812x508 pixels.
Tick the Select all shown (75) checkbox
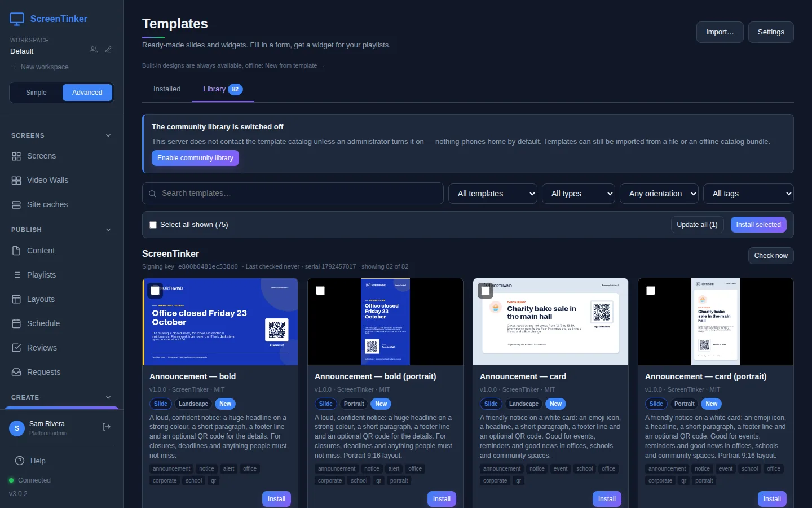click(x=153, y=225)
